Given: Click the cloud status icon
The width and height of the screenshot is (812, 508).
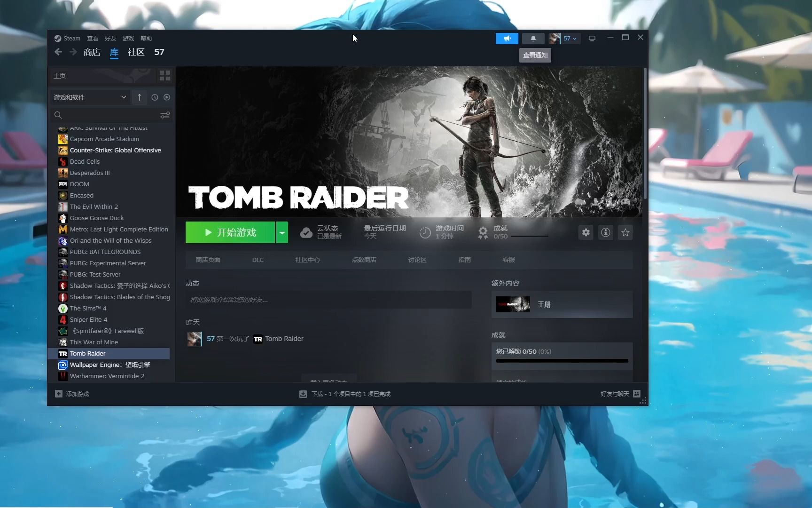Looking at the screenshot, I should click(306, 232).
